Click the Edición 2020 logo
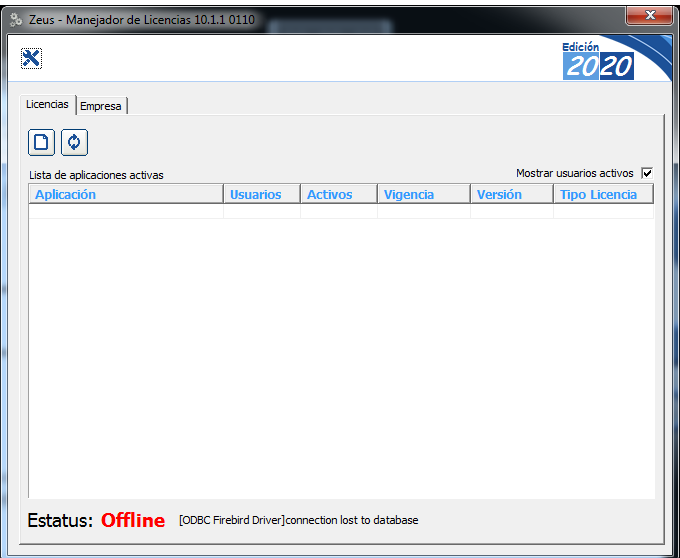This screenshot has width=680, height=558. tap(598, 61)
